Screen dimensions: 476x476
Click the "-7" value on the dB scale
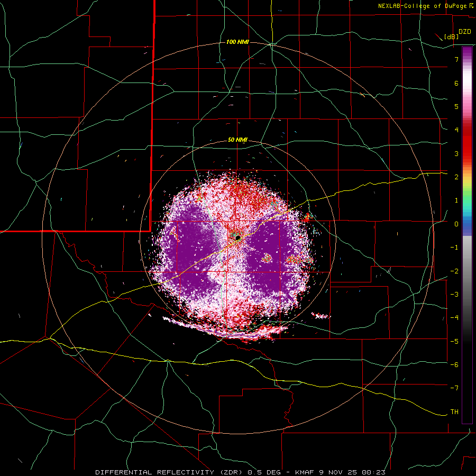click(454, 388)
